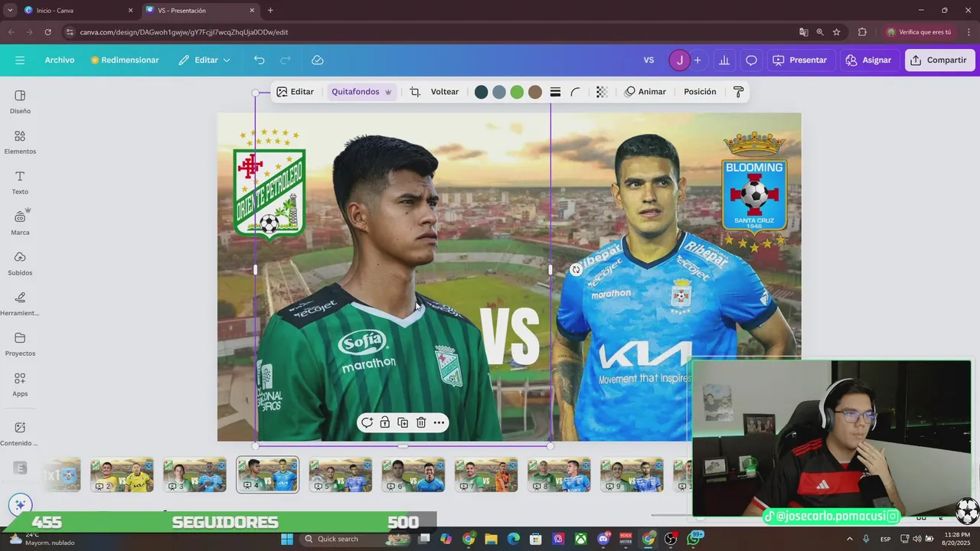The height and width of the screenshot is (551, 980).
Task: Select the dark teal color swatch
Action: (481, 92)
